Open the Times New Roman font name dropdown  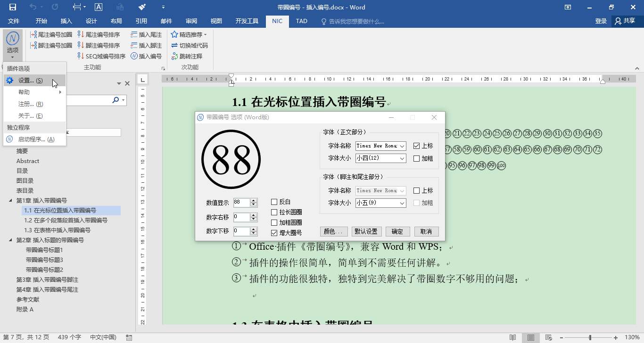click(380, 146)
